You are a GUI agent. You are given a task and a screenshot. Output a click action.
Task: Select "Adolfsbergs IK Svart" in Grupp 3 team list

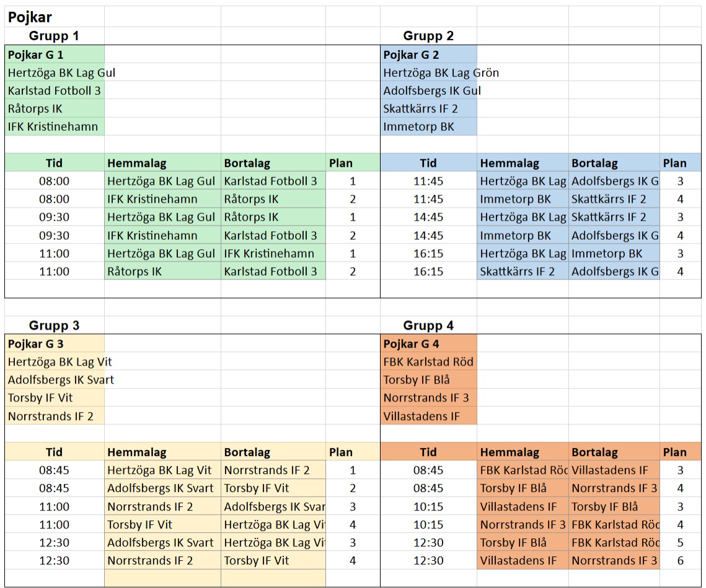click(61, 380)
